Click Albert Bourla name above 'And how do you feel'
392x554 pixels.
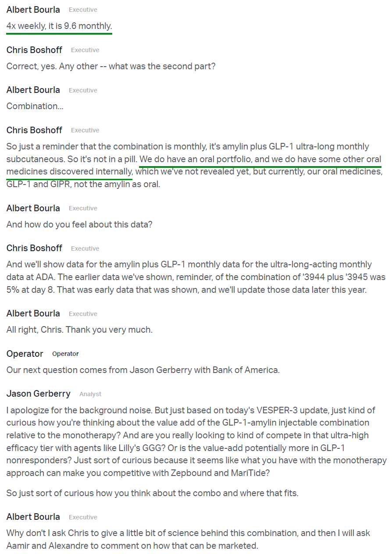(x=33, y=208)
